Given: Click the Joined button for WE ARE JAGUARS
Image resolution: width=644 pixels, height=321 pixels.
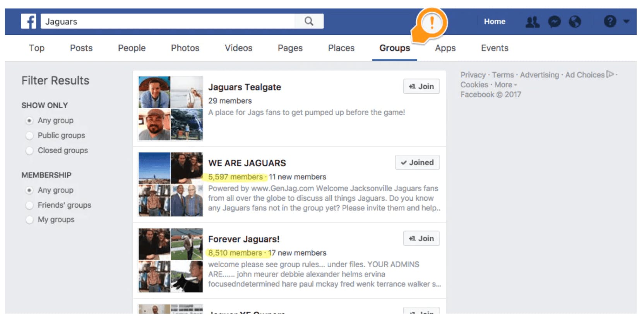Looking at the screenshot, I should click(x=417, y=162).
